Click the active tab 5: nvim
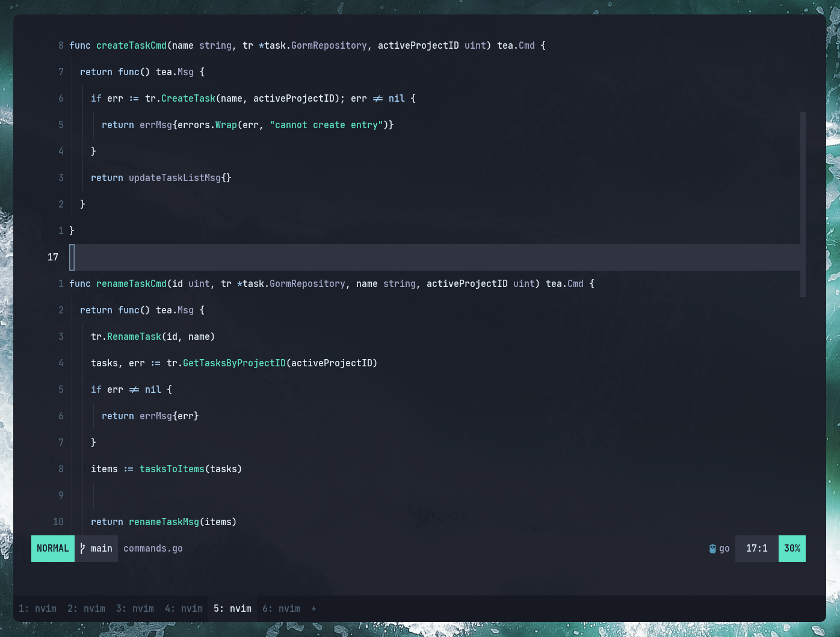The width and height of the screenshot is (840, 637). pyautogui.click(x=232, y=609)
